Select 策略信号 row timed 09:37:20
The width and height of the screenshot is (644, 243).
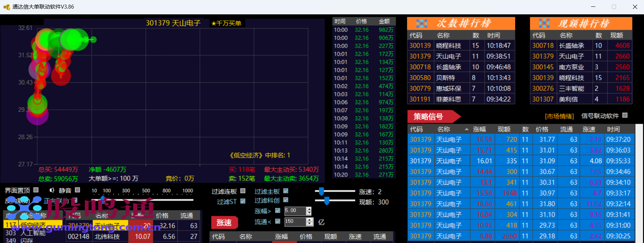pos(521,139)
